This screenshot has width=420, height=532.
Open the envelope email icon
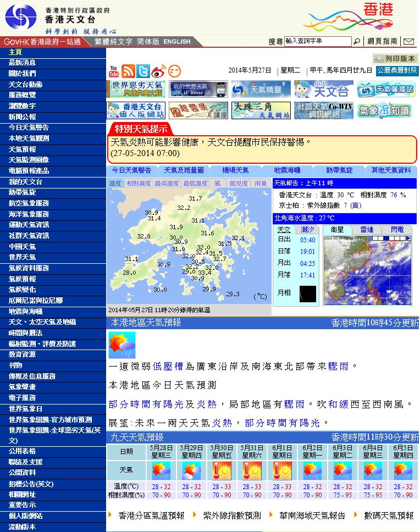[x=408, y=41]
